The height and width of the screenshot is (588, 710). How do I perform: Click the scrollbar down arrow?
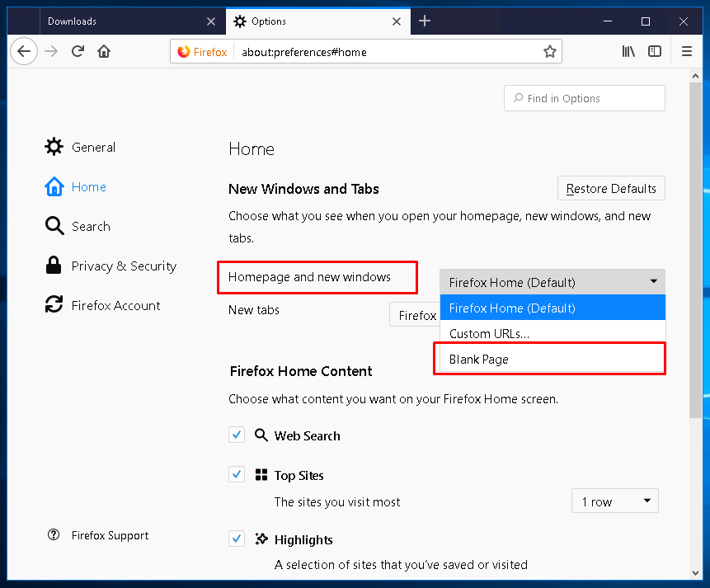pos(695,573)
